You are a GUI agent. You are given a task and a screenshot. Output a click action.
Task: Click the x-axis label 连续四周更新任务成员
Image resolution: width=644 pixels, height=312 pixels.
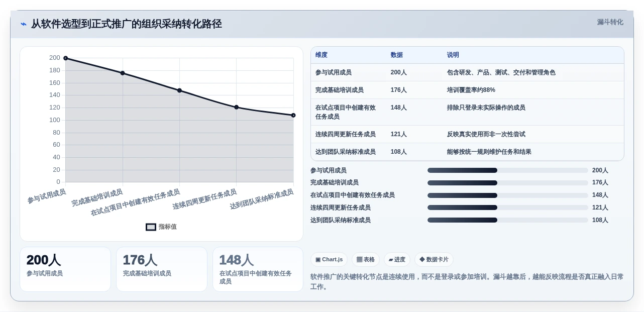click(204, 199)
